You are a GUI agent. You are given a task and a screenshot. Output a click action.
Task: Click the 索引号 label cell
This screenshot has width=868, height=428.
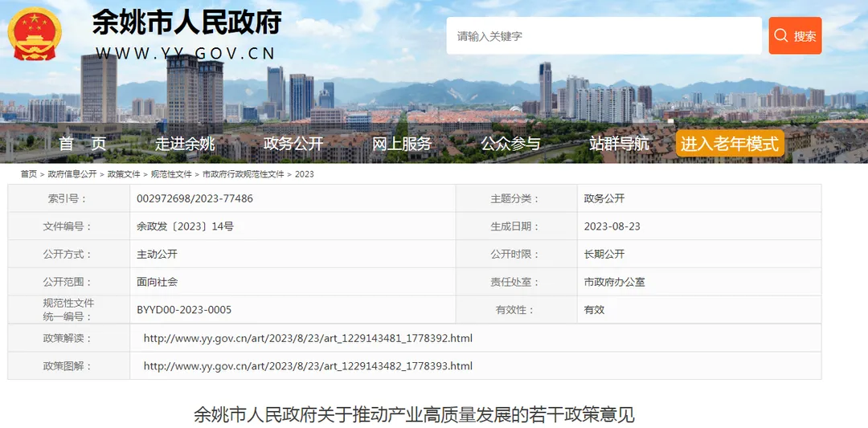point(68,198)
